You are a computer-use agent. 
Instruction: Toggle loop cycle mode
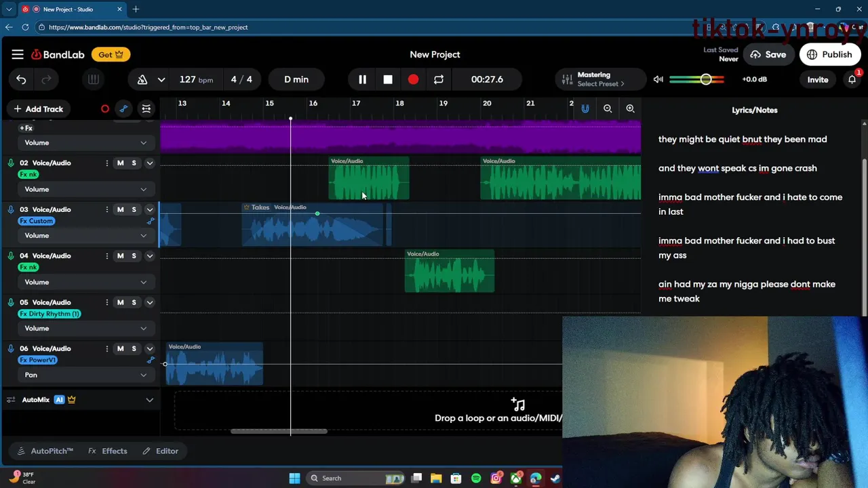coord(439,79)
